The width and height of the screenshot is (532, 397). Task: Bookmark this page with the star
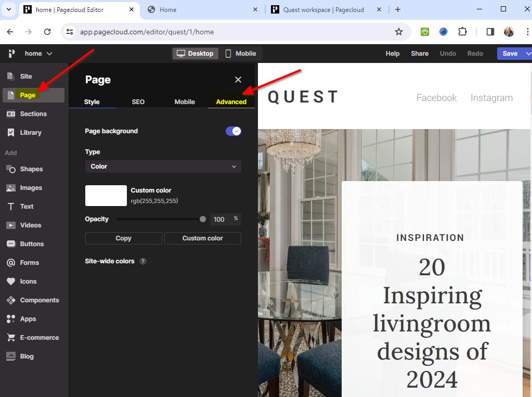[x=399, y=32]
